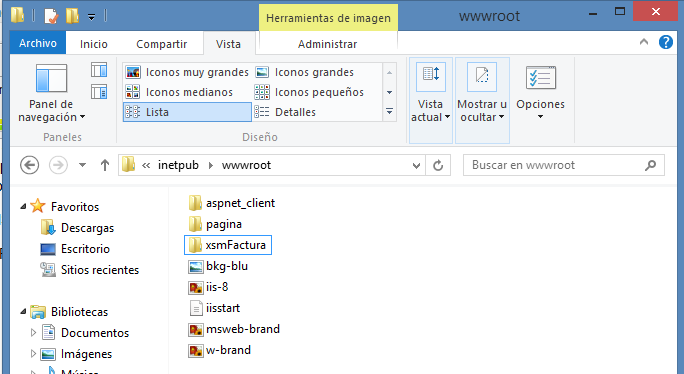Select Favoritos in navigation pane

click(75, 207)
